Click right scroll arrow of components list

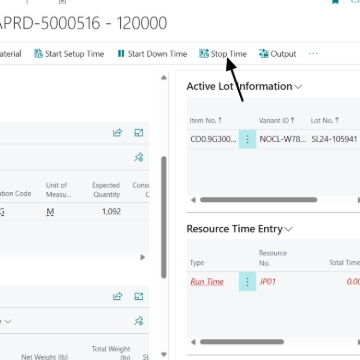click(x=143, y=257)
